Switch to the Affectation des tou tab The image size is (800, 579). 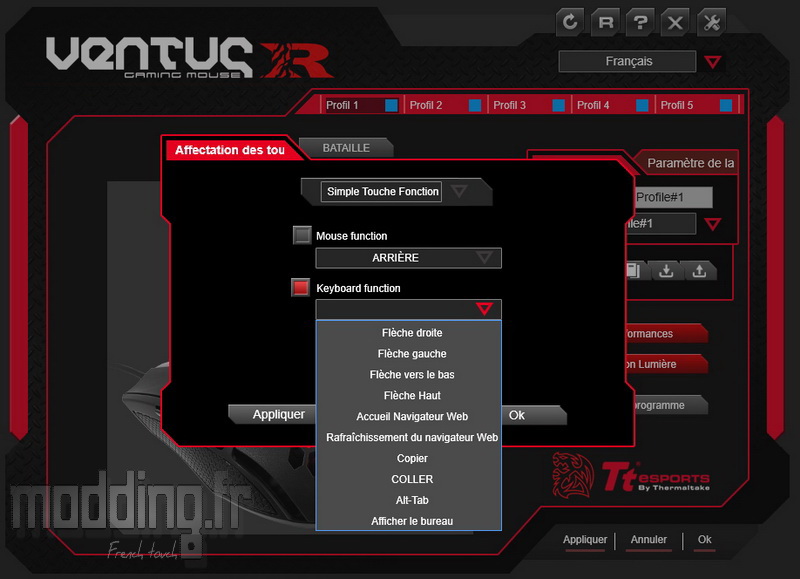point(230,150)
